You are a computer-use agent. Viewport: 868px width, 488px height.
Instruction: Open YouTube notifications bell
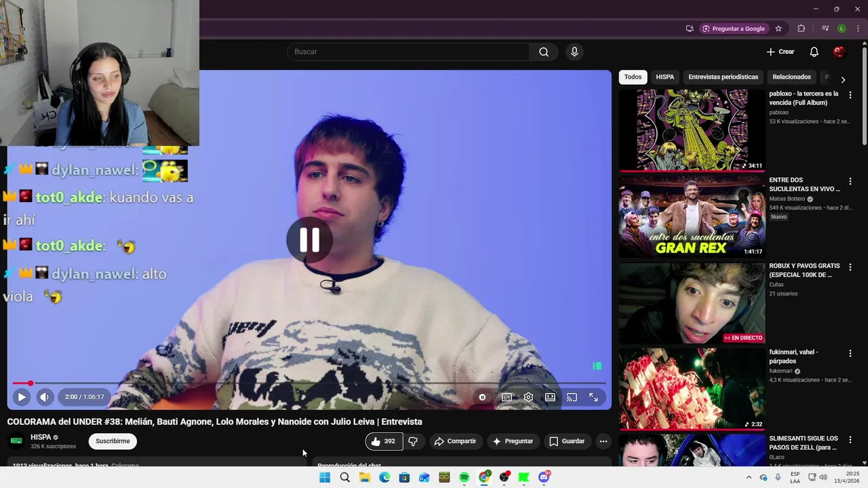[814, 52]
